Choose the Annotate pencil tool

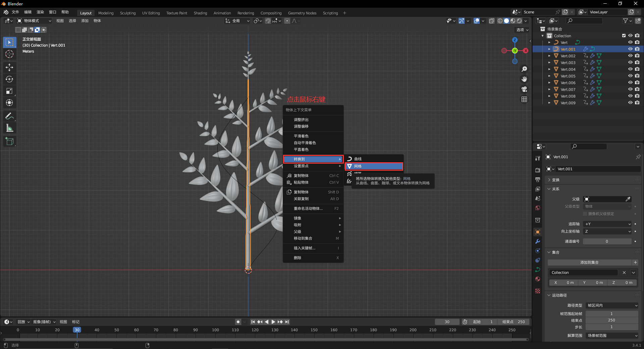point(9,116)
